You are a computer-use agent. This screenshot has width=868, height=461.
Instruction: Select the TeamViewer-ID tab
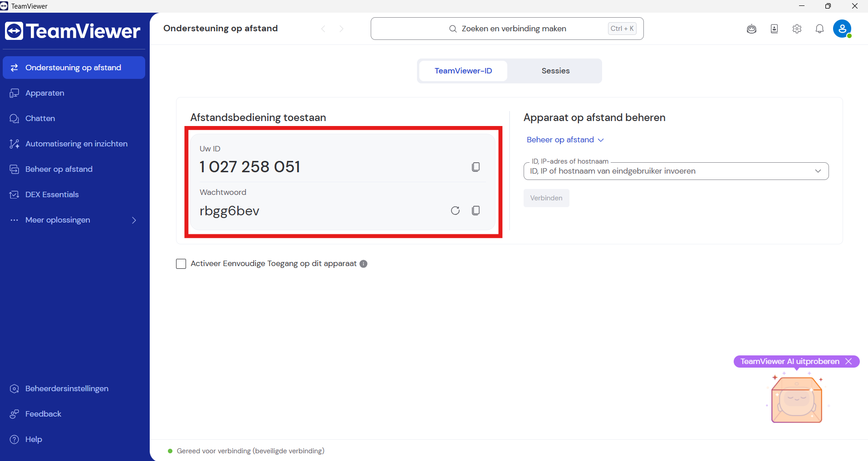click(463, 71)
